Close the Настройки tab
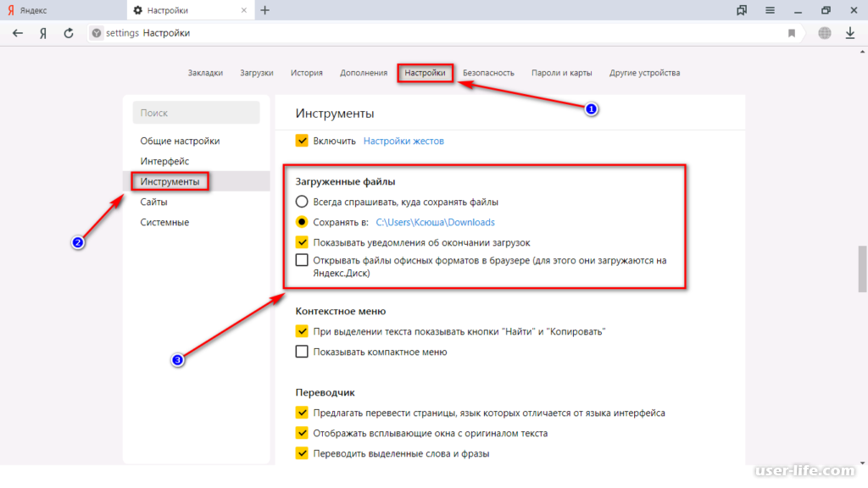Image resolution: width=868 pixels, height=488 pixels. coord(244,10)
